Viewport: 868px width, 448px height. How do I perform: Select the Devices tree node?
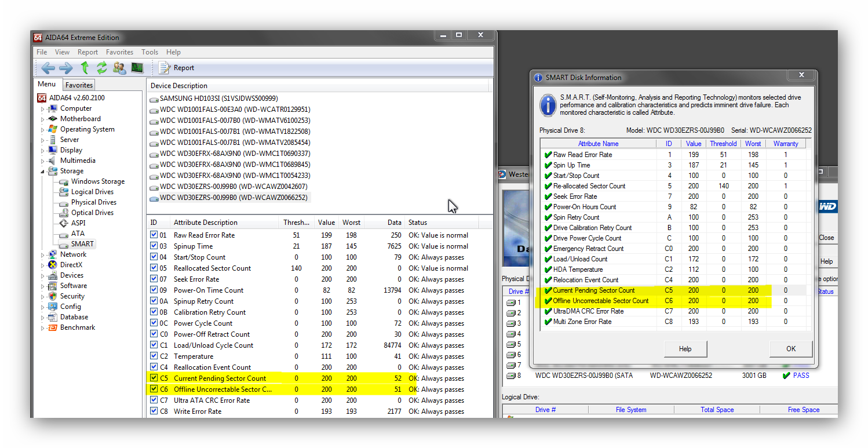72,275
